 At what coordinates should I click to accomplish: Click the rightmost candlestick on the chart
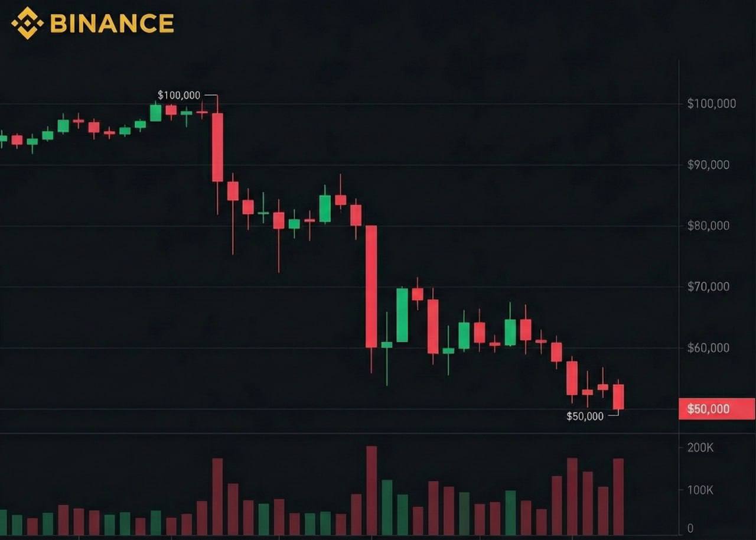[618, 396]
